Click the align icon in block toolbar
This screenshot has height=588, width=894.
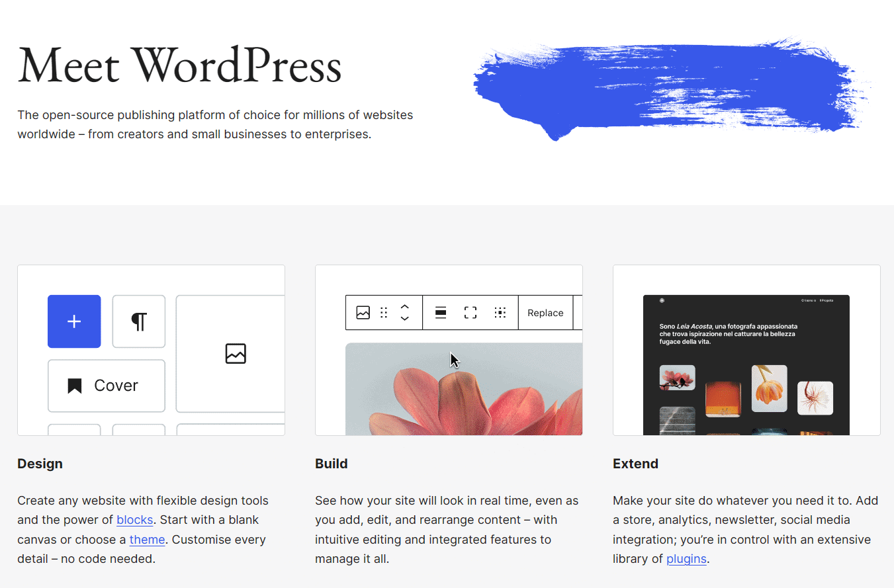[441, 313]
